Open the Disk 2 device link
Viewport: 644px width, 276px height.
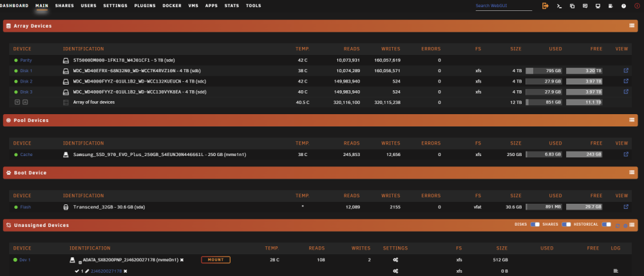[26, 81]
